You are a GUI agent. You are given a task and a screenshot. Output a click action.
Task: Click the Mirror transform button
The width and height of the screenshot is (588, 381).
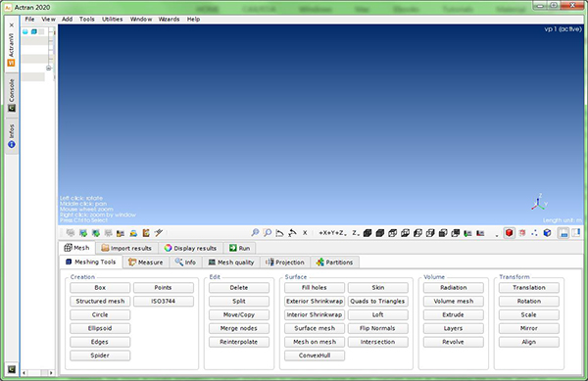point(529,328)
